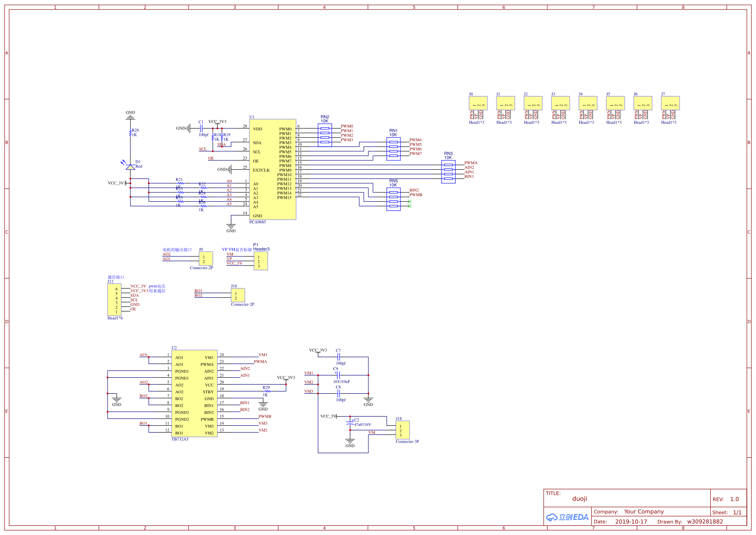
Task: Click the 'VM2' net label at TB732A5 pin 13
Action: 263,430
